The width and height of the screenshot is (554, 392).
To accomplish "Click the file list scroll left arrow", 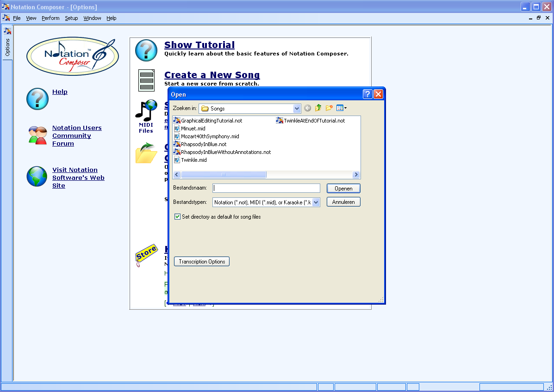I will pos(177,175).
